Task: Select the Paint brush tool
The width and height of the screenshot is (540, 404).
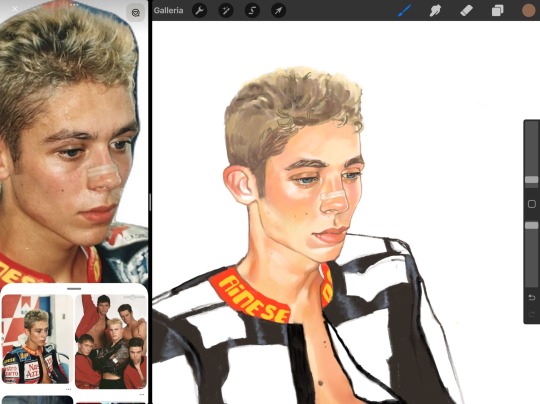Action: pyautogui.click(x=405, y=11)
